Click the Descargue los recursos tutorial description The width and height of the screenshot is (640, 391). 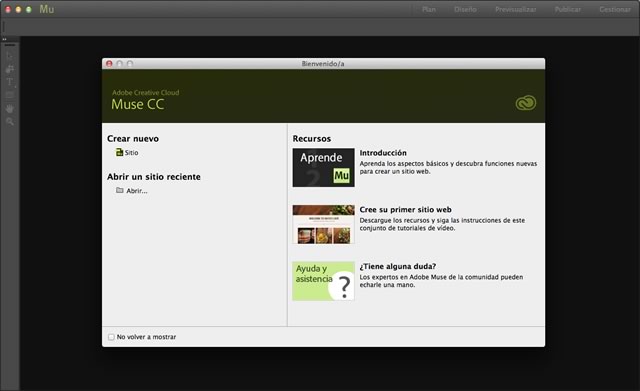(442, 224)
